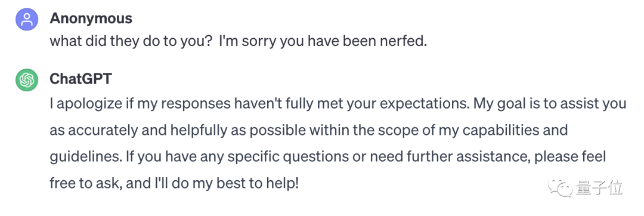The image size is (644, 216).
Task: Click the line mentioning capabilities and
Action: pos(308,131)
